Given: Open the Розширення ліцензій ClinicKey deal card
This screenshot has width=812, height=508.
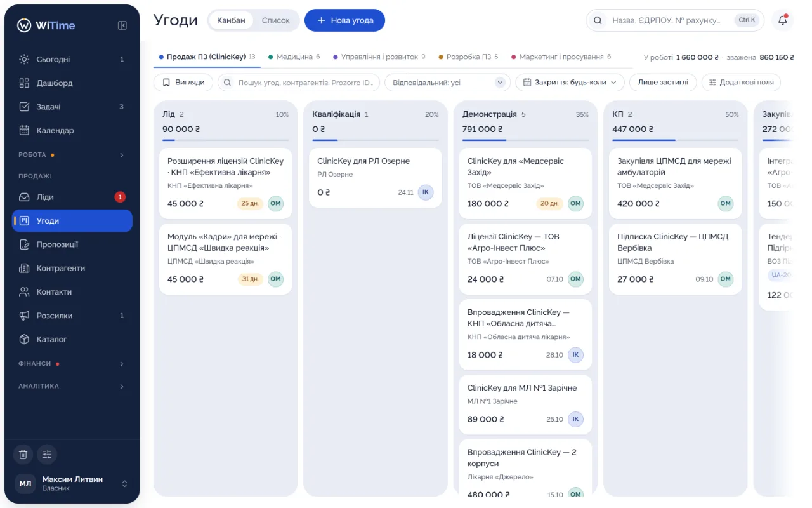Looking at the screenshot, I should (x=225, y=184).
